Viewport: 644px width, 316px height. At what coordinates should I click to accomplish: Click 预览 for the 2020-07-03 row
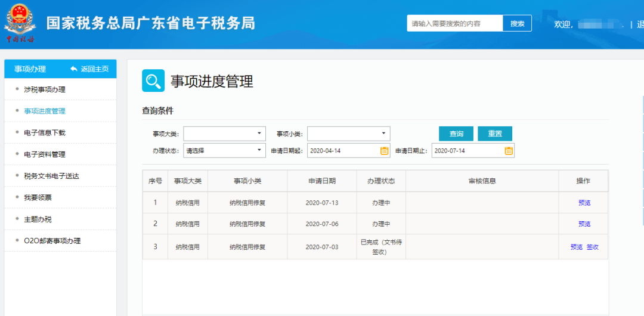coord(576,247)
